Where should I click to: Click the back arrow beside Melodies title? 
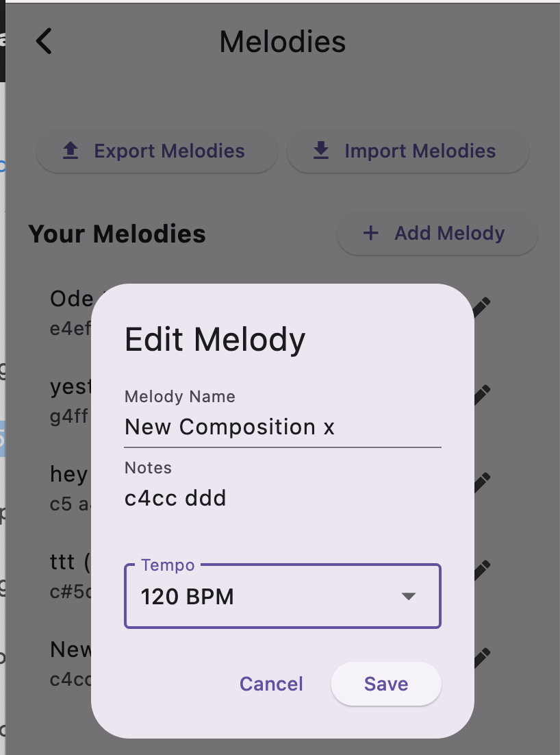point(43,41)
